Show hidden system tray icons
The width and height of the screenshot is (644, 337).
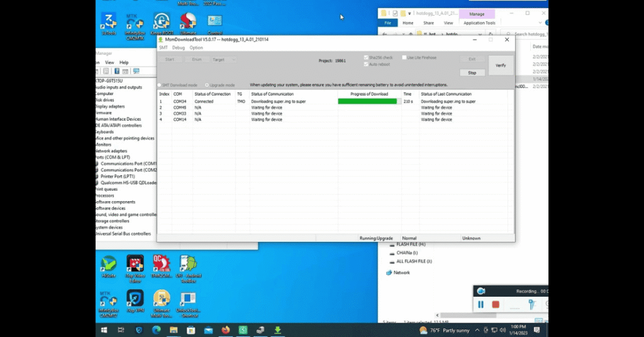477,330
